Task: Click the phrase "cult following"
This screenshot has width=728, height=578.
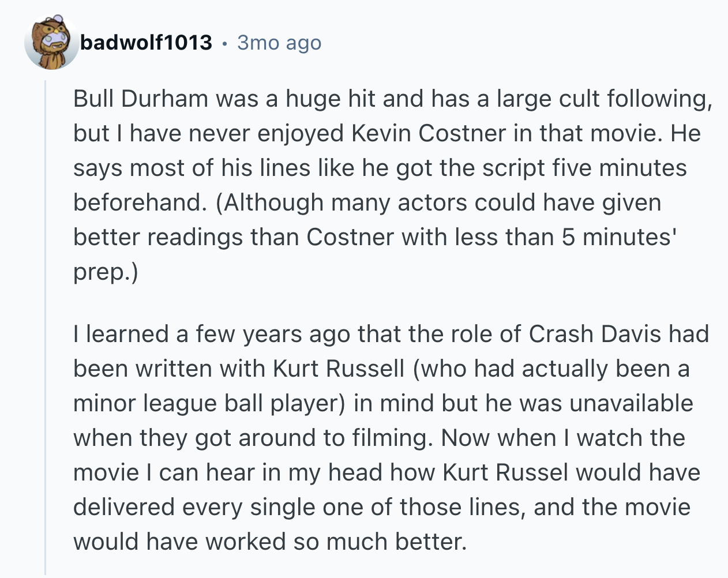Action: click(636, 99)
